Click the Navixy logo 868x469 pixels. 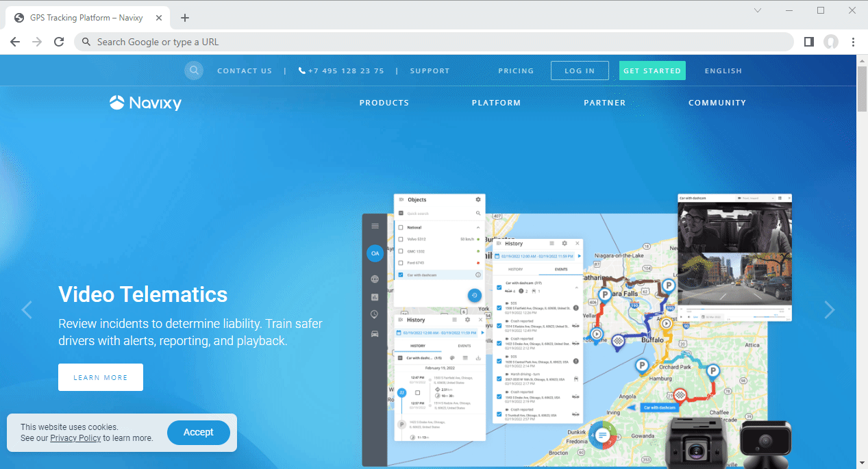[x=145, y=103]
